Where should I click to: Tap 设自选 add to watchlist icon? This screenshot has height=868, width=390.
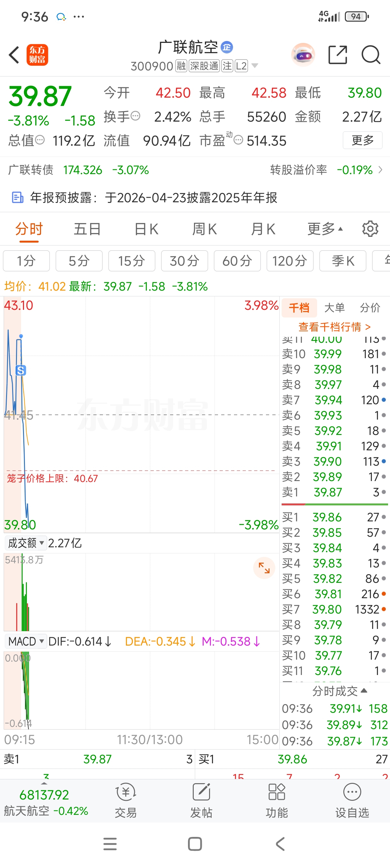tap(352, 800)
